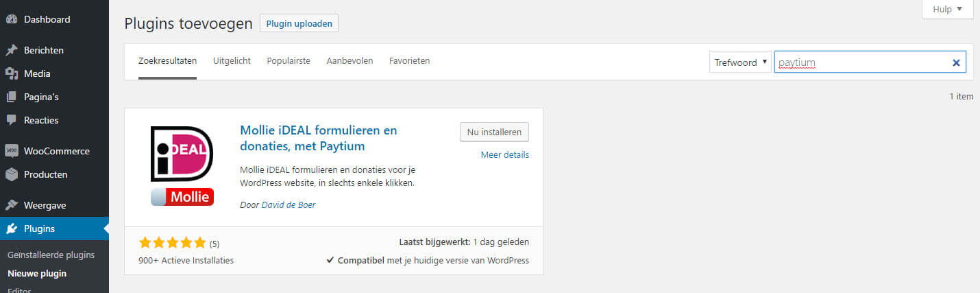Click the 'Laatst bijgewerkt: 1 dag geleden' text

point(464,242)
